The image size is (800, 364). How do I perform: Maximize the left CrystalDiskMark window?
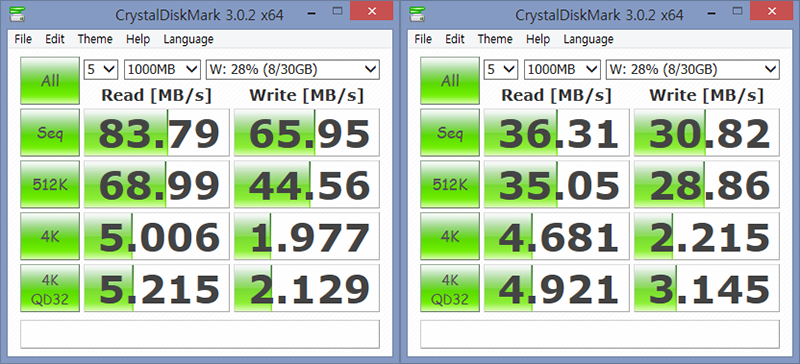click(337, 11)
